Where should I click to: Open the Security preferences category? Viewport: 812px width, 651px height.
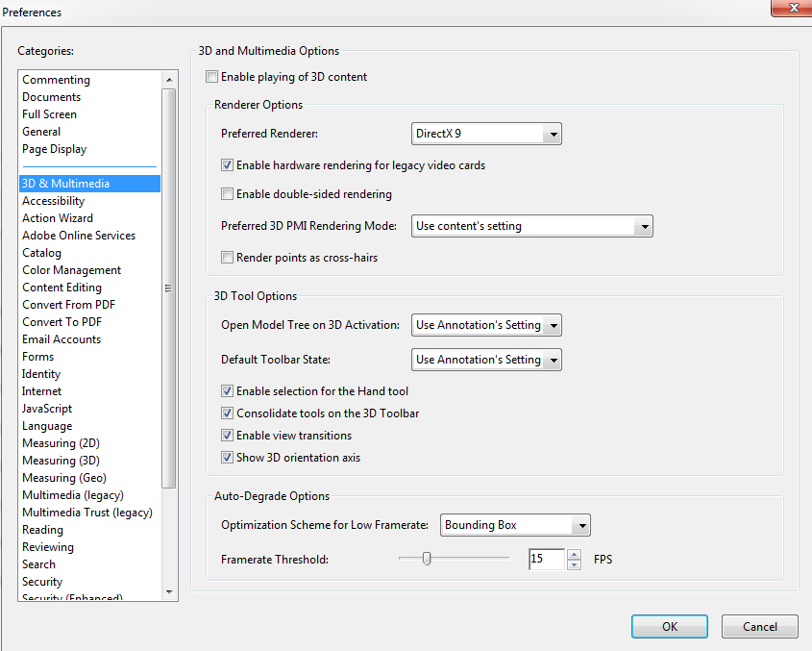[41, 581]
